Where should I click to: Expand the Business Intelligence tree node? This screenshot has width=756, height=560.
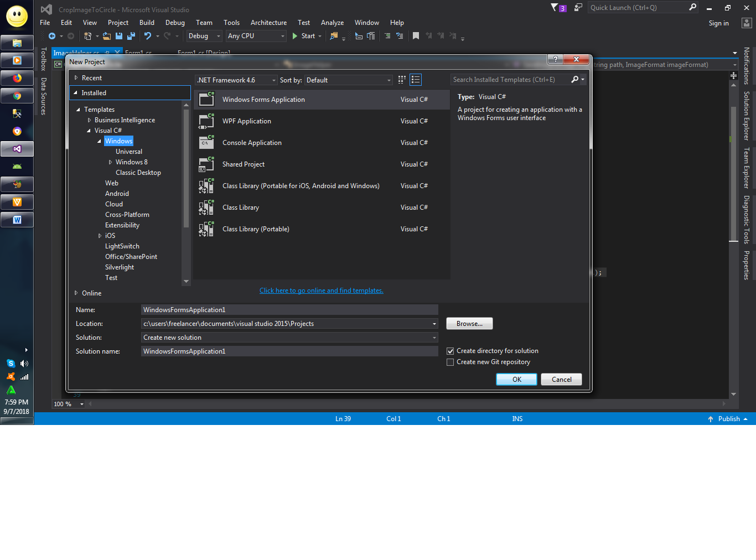(x=89, y=120)
